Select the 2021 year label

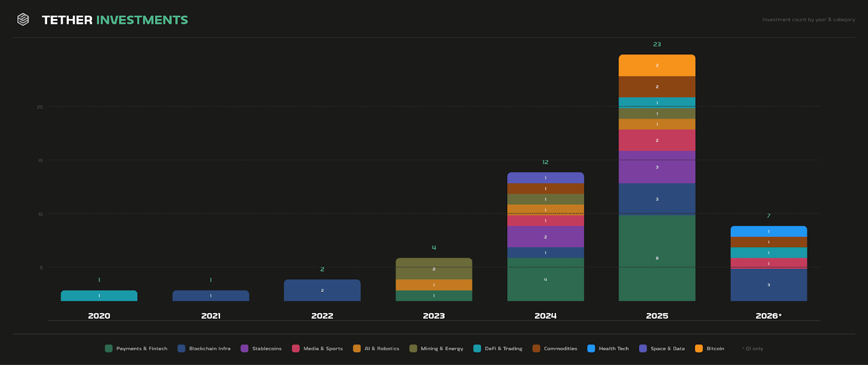click(x=211, y=316)
